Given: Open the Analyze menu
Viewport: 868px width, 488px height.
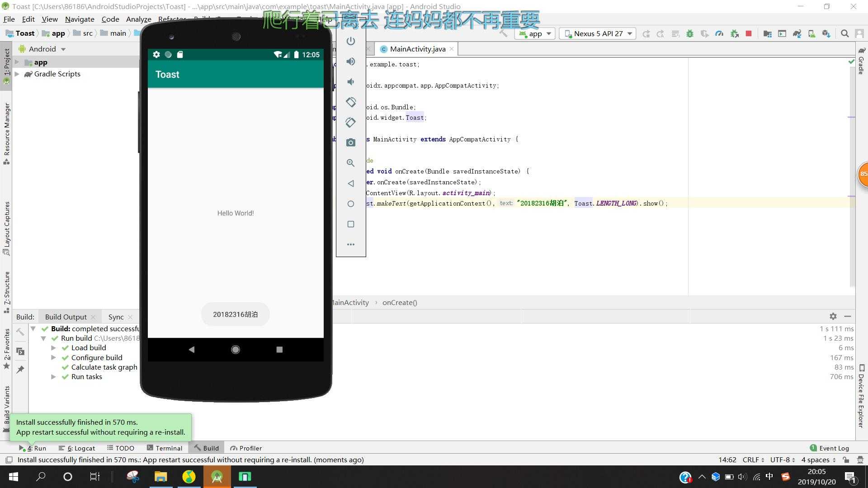Looking at the screenshot, I should click(x=138, y=19).
